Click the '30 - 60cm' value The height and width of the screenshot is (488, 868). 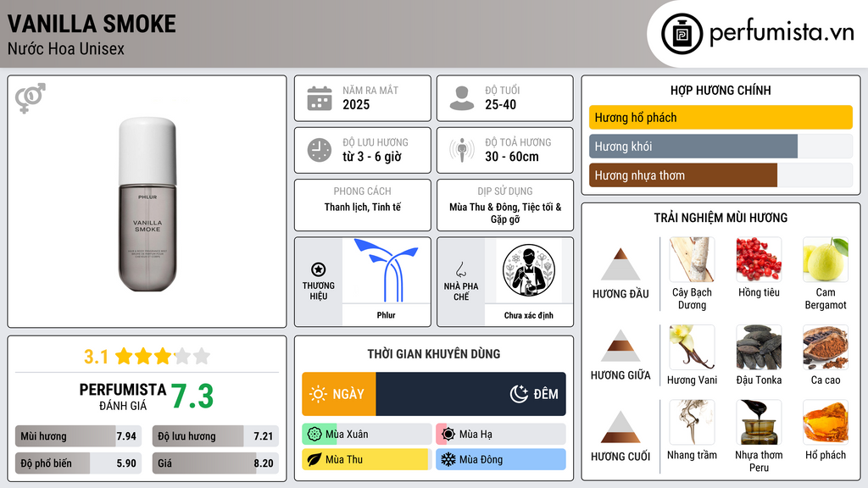tap(511, 157)
